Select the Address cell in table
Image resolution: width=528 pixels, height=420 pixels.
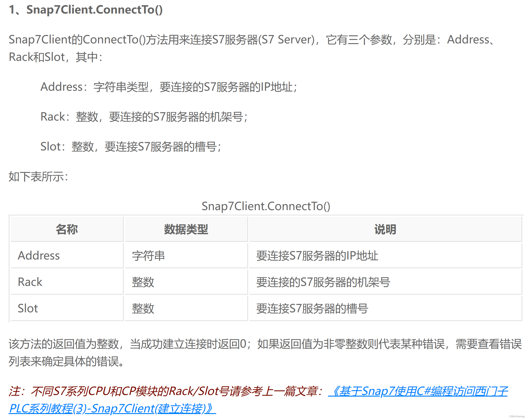39,256
